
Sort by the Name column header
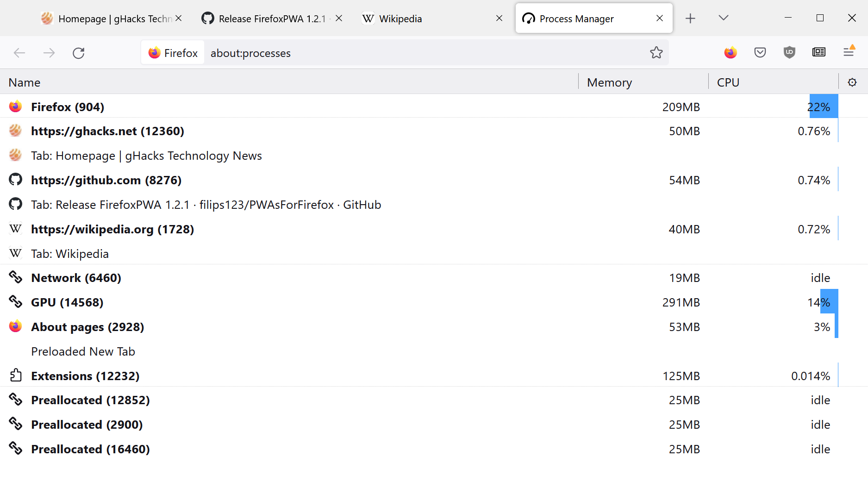[289, 82]
